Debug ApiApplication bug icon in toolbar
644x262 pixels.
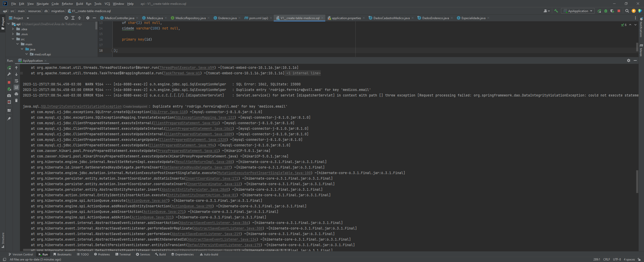pos(606,11)
